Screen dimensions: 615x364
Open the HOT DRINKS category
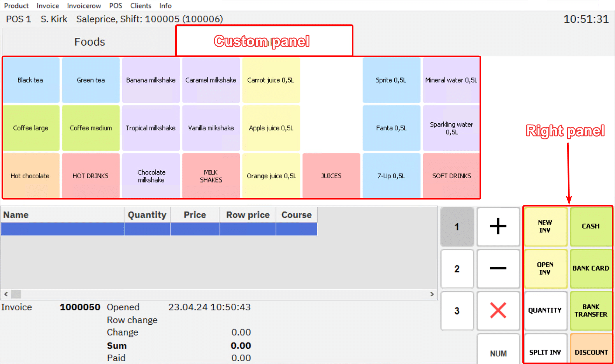[x=90, y=176]
